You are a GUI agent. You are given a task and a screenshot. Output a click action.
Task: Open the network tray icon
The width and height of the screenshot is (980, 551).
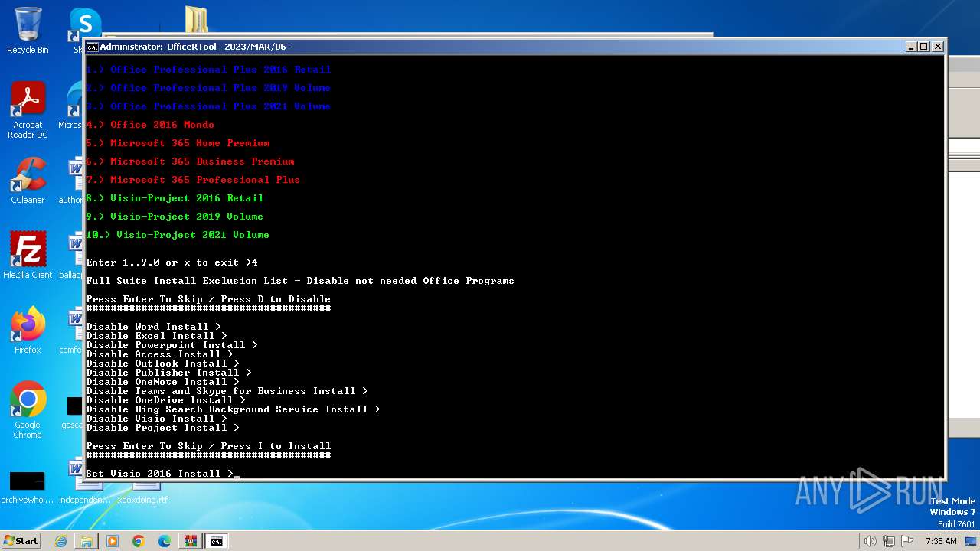[x=888, y=541]
